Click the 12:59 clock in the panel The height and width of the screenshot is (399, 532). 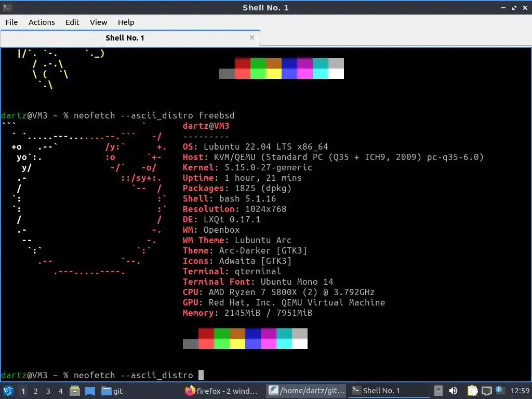point(520,391)
